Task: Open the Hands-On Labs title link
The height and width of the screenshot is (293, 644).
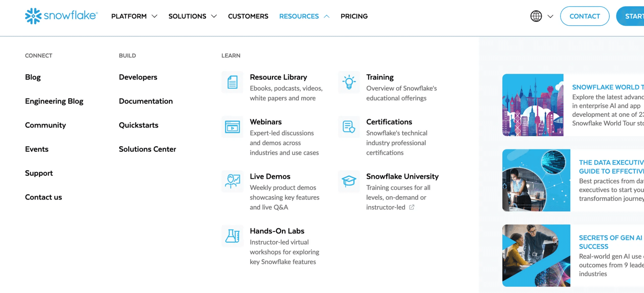Action: (x=277, y=231)
